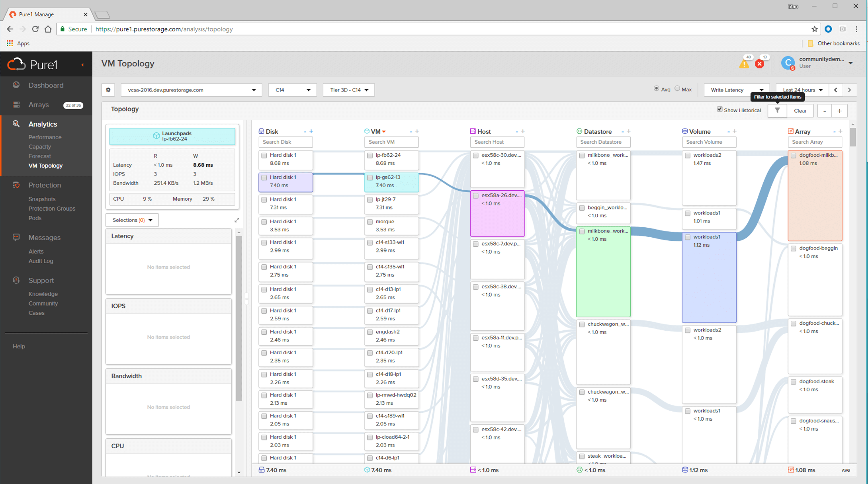Click the Messages alerts bell icon

click(x=16, y=237)
